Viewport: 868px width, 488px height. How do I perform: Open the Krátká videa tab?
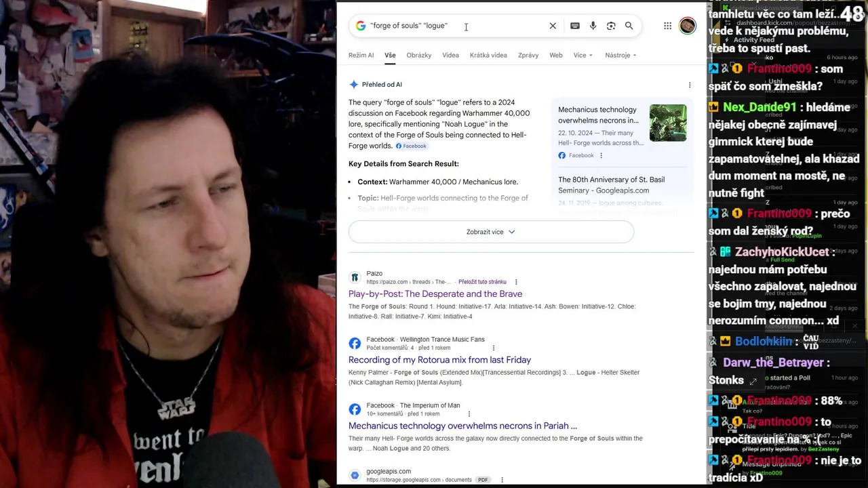488,55
